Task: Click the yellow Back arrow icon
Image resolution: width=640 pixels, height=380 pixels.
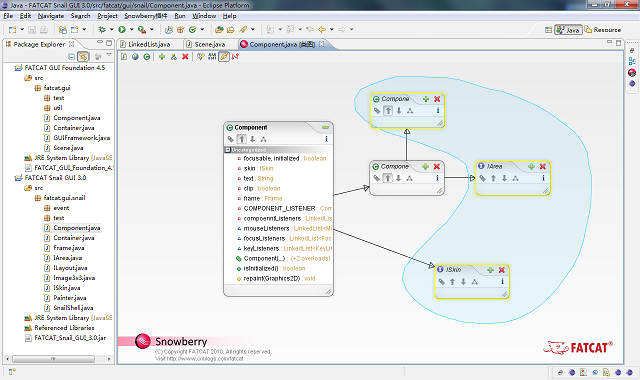Action: 322,29
